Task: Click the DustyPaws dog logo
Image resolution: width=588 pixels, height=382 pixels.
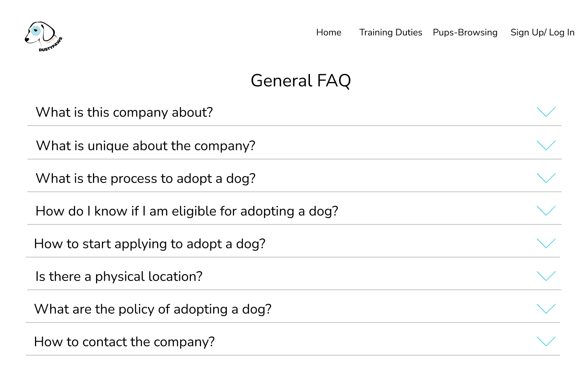Action: [43, 37]
